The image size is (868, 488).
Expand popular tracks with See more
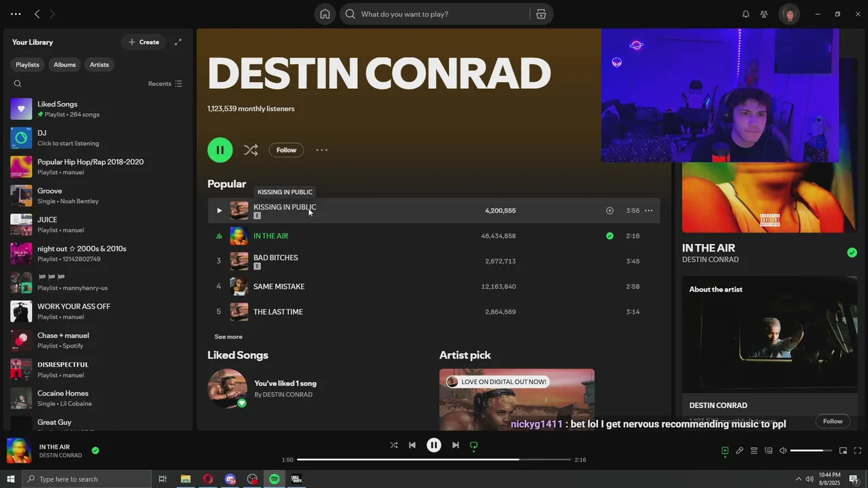click(x=229, y=337)
